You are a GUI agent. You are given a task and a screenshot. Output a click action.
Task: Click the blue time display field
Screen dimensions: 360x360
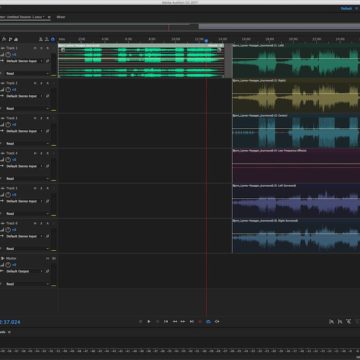coord(10,322)
